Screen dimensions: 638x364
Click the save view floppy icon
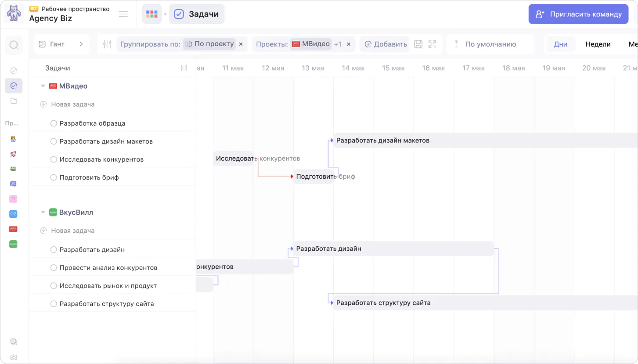tap(418, 44)
